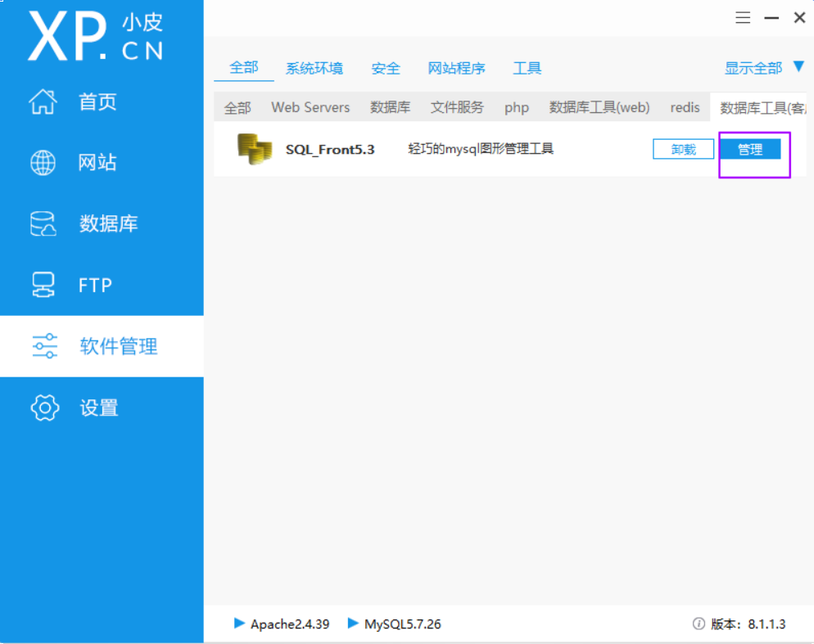The width and height of the screenshot is (814, 644).
Task: Expand the 显示全部 dropdown arrow
Action: (x=799, y=66)
